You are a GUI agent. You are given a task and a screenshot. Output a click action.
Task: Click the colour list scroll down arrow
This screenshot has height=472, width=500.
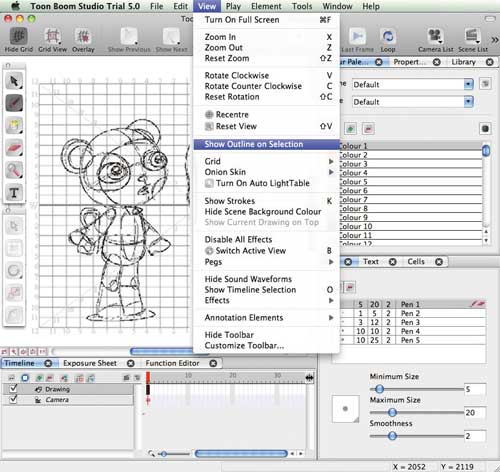click(x=486, y=240)
